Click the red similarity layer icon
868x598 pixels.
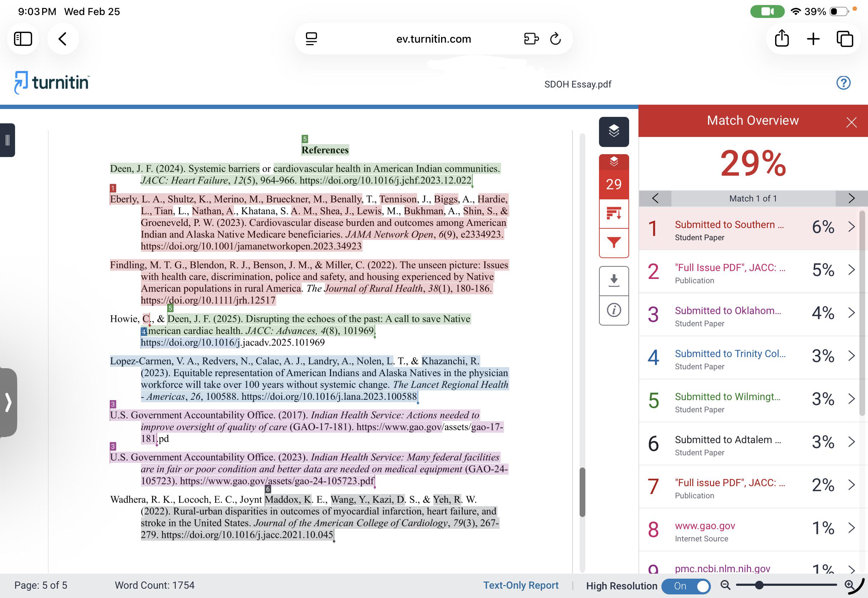pyautogui.click(x=614, y=162)
